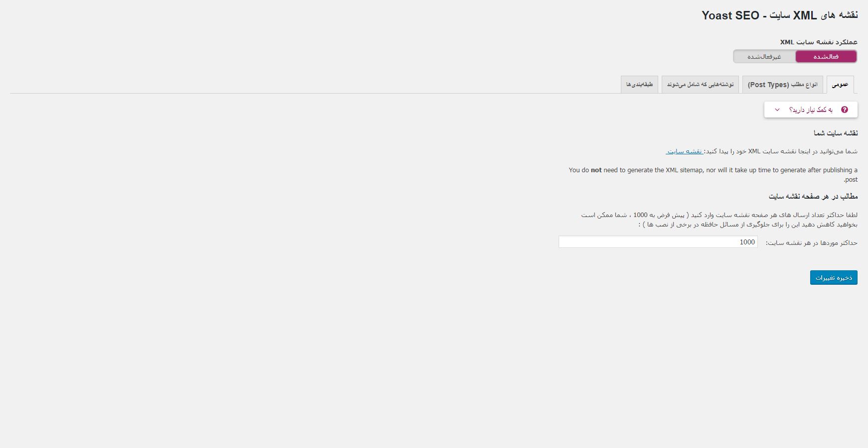Click the 'Yoast SEO' page title
Image resolution: width=868 pixels, height=448 pixels.
780,15
